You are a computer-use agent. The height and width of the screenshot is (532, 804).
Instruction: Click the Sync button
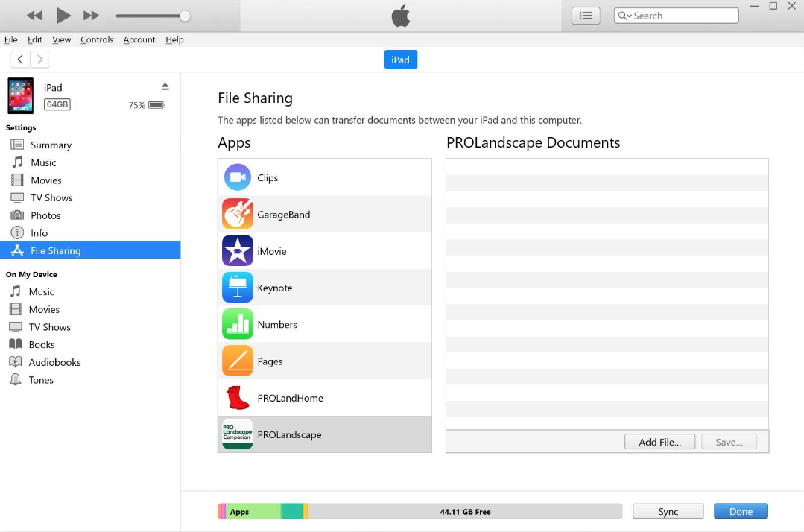tap(668, 511)
